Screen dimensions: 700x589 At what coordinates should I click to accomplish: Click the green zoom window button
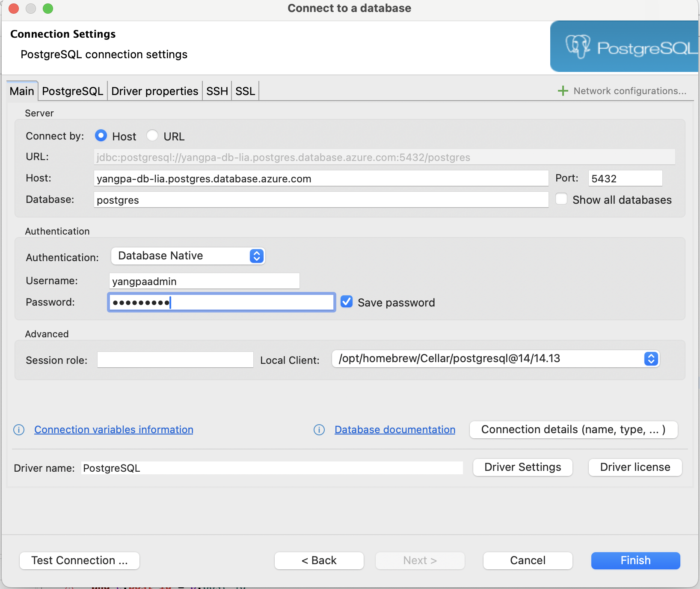point(48,8)
